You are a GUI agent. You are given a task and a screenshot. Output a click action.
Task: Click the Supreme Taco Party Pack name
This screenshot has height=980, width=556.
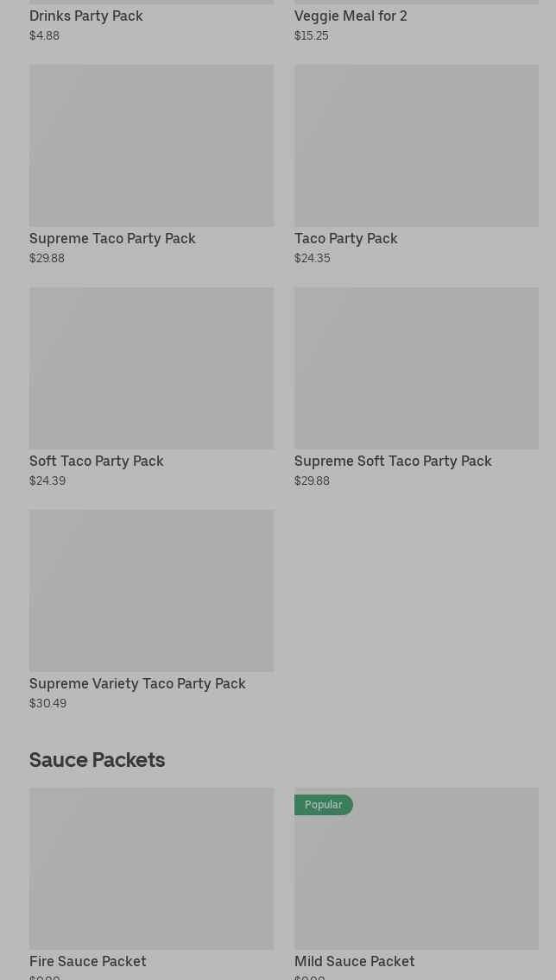(112, 238)
